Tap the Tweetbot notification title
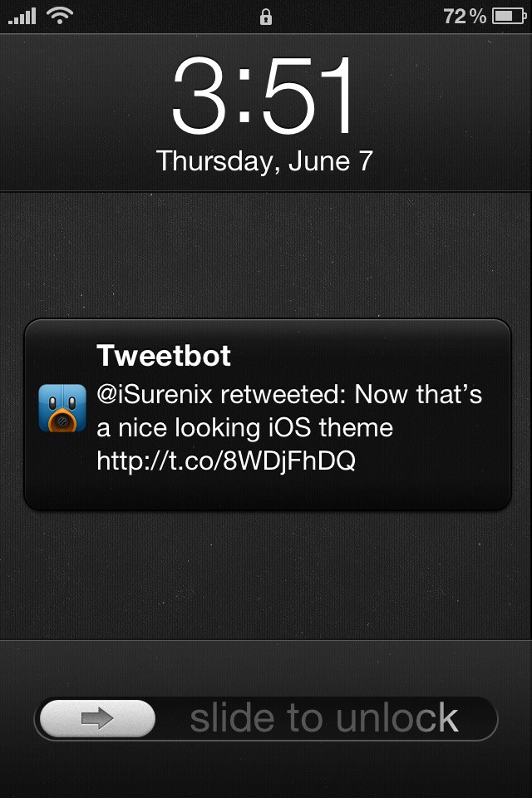Image resolution: width=532 pixels, height=798 pixels. tap(164, 355)
